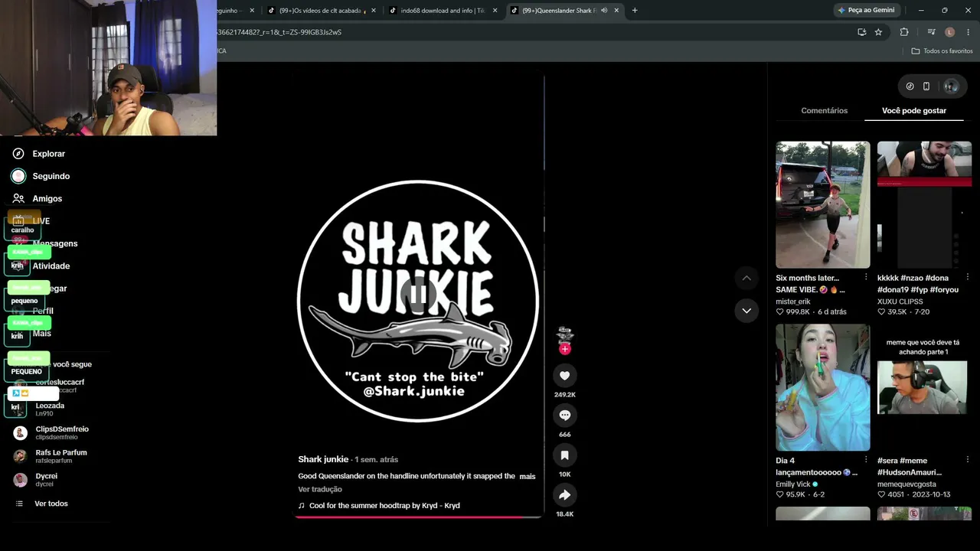The image size is (980, 551).
Task: Open the cortesluccacrf followed account
Action: pyautogui.click(x=60, y=386)
